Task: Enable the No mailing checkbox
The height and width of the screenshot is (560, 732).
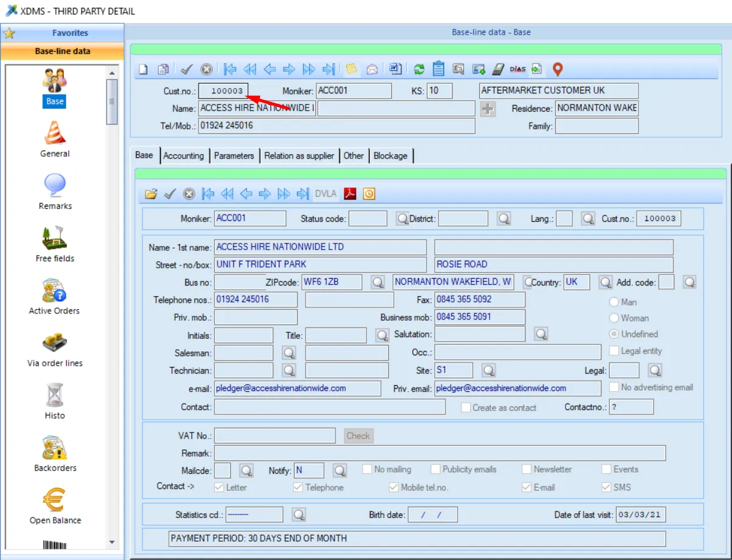Action: click(368, 470)
